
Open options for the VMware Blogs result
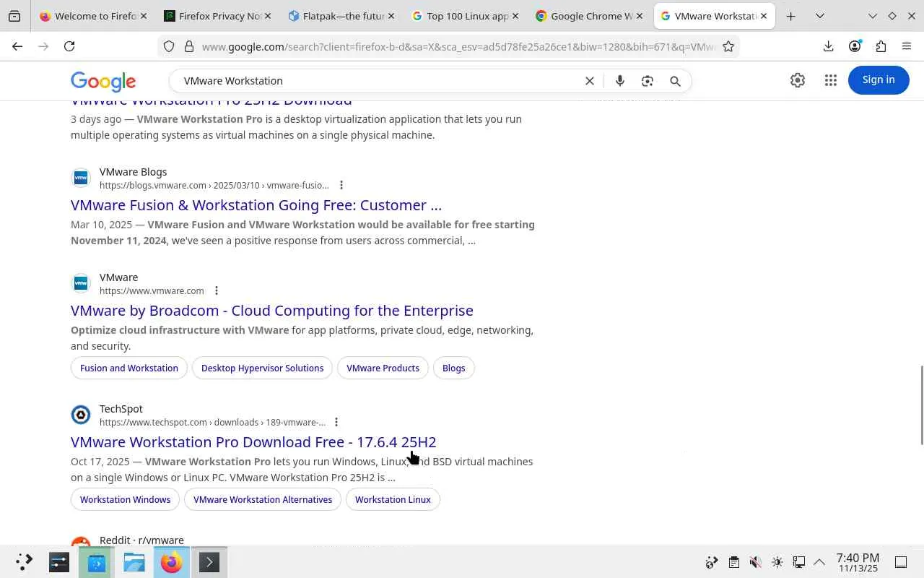(341, 185)
